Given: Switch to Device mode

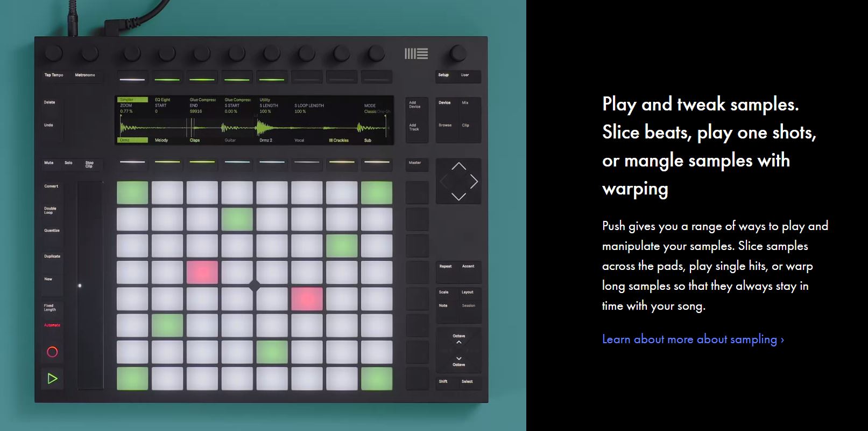Looking at the screenshot, I should (x=444, y=102).
